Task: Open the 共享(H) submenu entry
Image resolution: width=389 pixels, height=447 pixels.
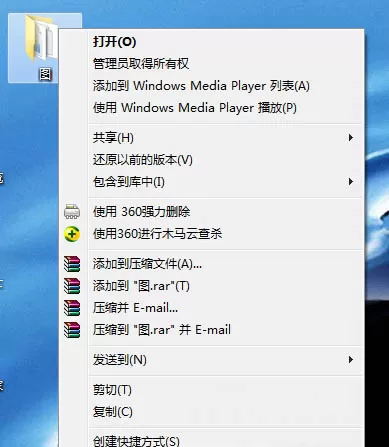Action: (x=113, y=138)
